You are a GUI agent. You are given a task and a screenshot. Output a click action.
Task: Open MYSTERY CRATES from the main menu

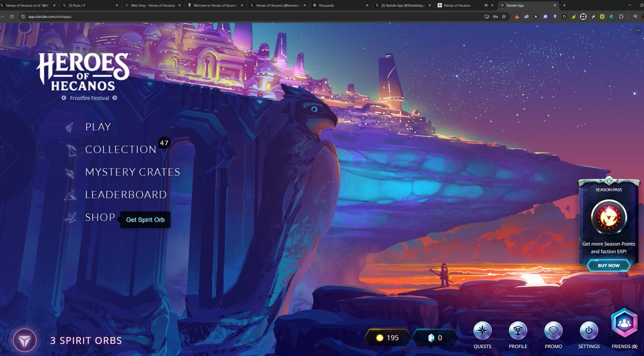pos(133,172)
